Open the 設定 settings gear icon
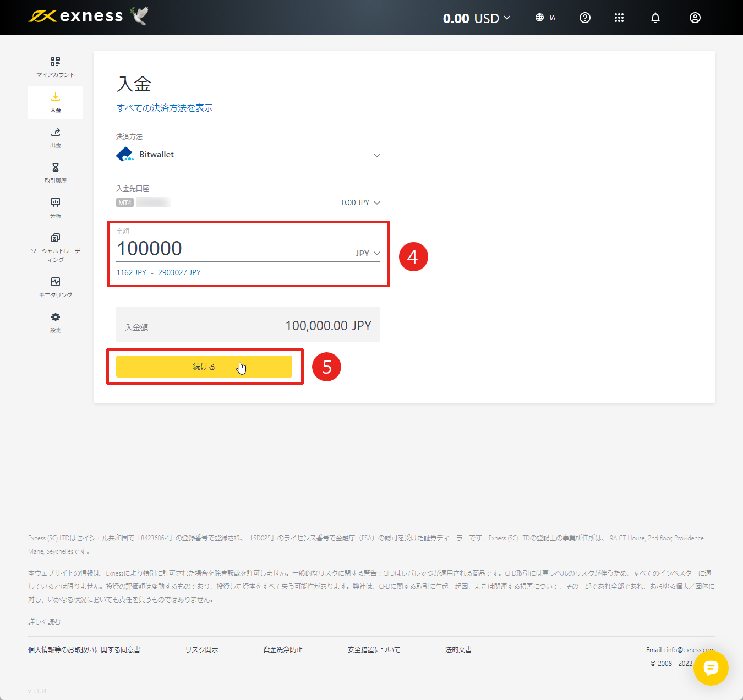 point(55,321)
